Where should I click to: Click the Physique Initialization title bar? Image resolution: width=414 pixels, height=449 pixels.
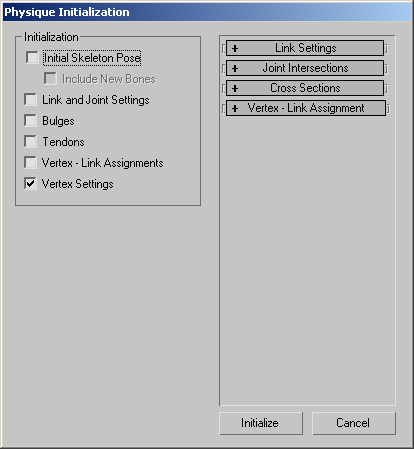(x=207, y=12)
